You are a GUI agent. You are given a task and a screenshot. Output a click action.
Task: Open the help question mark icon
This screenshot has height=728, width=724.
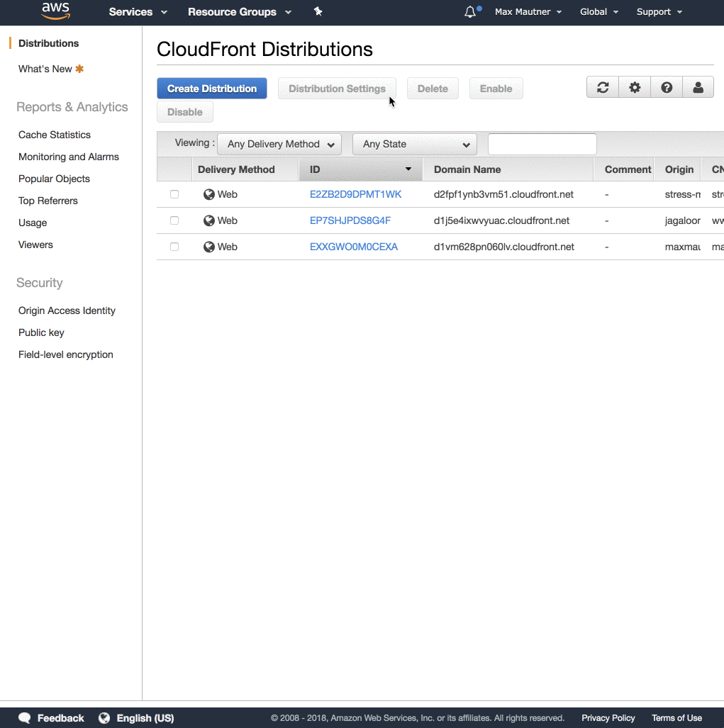point(667,87)
